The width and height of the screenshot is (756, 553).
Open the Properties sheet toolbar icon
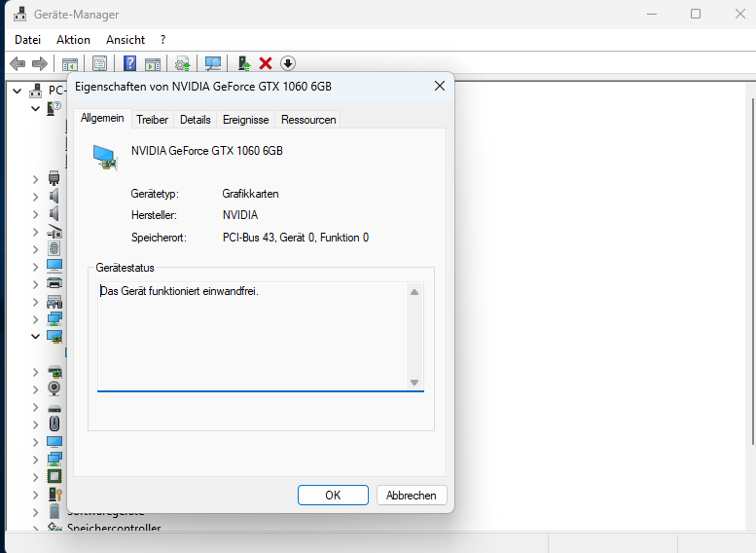pos(100,63)
